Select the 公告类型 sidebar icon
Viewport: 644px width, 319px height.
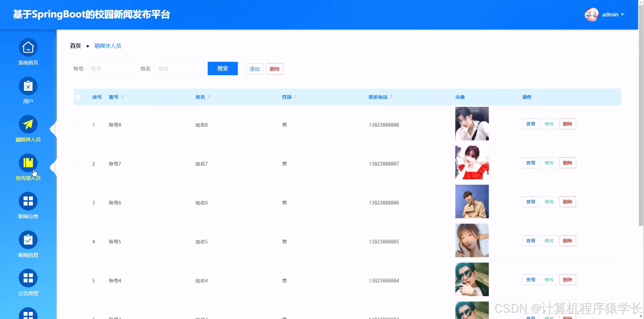(28, 278)
